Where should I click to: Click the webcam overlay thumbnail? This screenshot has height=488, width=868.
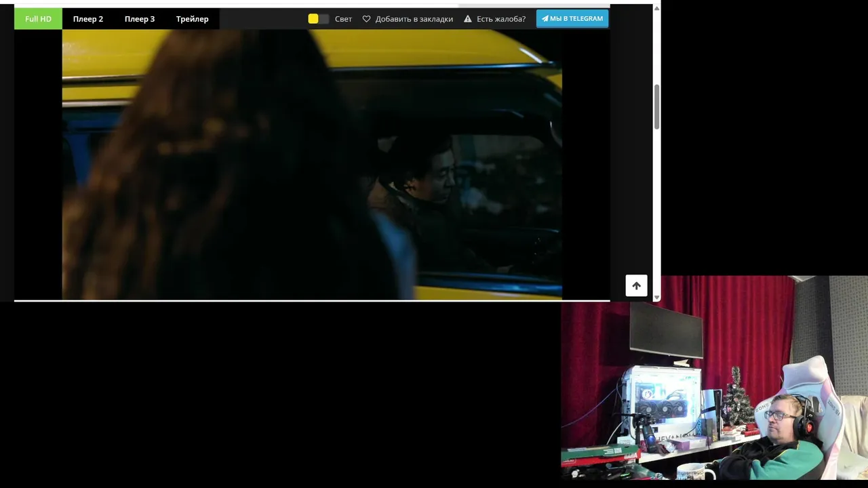click(x=714, y=378)
